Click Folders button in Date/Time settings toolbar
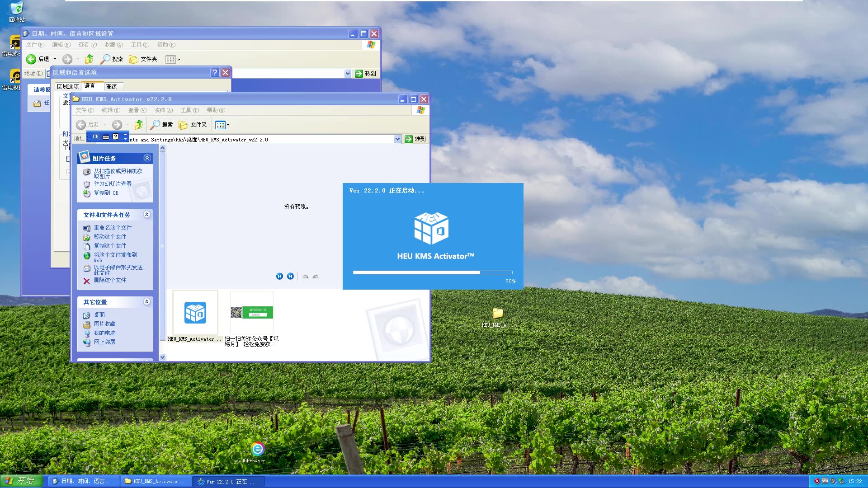The image size is (868, 488). pos(143,59)
